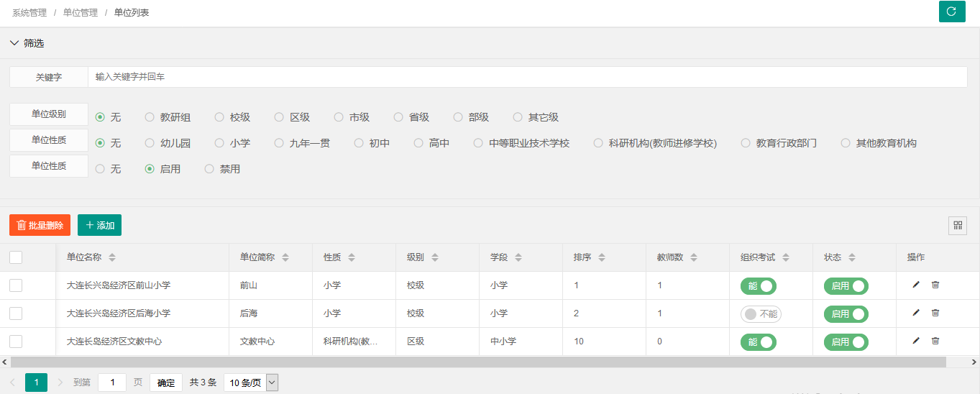
Task: Click the 确定 pagination button
Action: coord(166,382)
